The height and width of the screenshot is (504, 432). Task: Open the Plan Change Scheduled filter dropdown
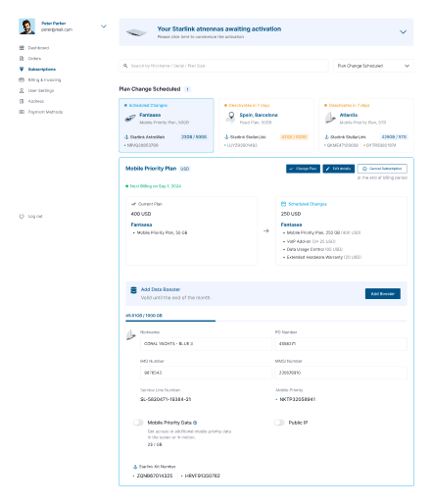[x=373, y=66]
